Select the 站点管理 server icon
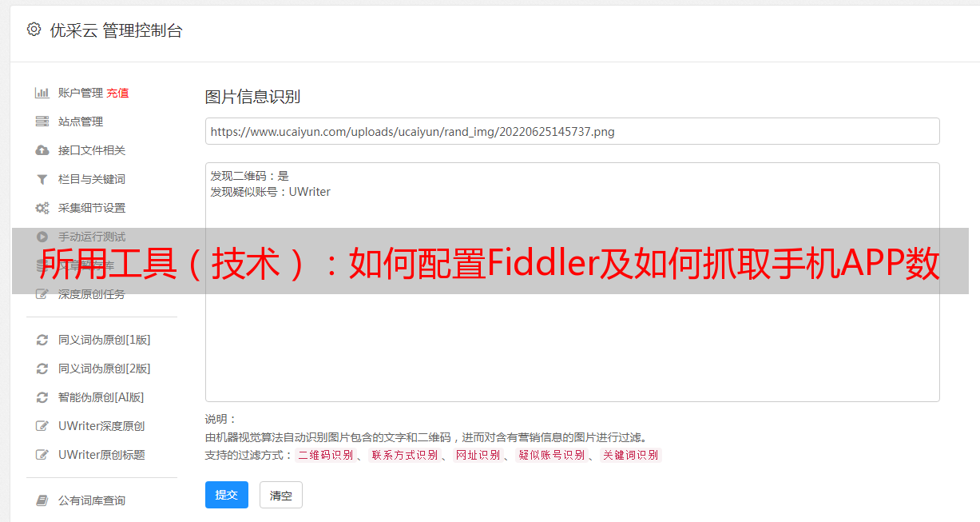The image size is (980, 522). click(42, 122)
